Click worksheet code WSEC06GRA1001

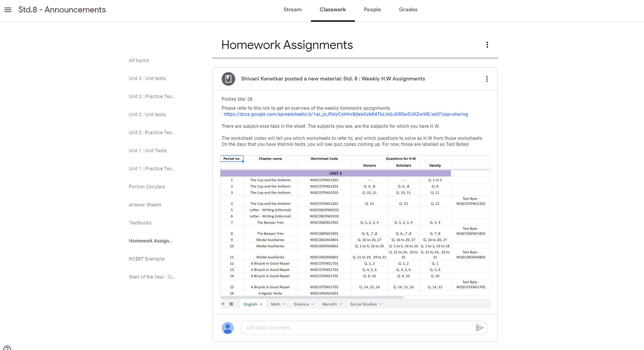[324, 293]
